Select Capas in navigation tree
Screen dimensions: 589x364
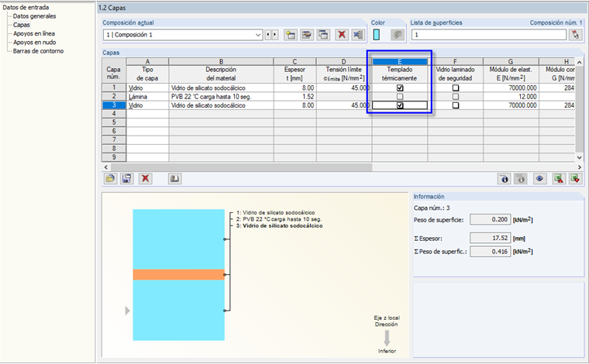tap(22, 25)
